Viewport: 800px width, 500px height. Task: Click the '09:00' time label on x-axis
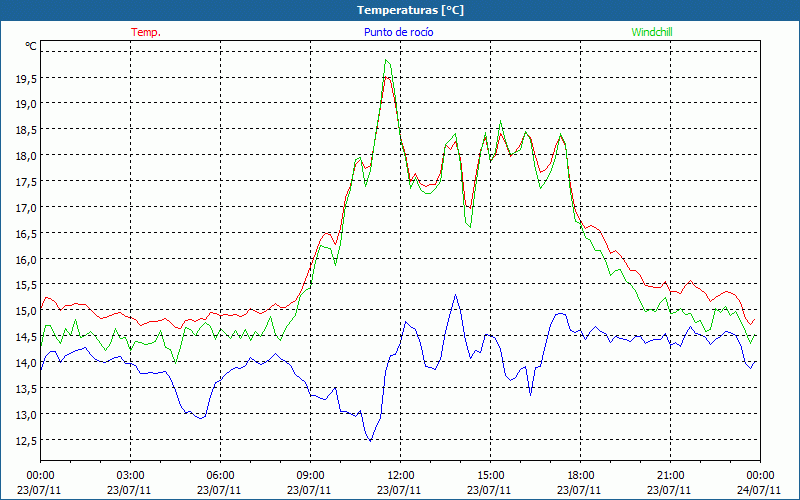(x=310, y=476)
